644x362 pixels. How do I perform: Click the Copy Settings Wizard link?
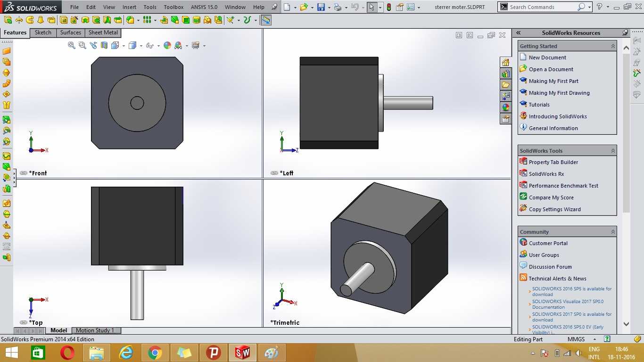pos(555,209)
